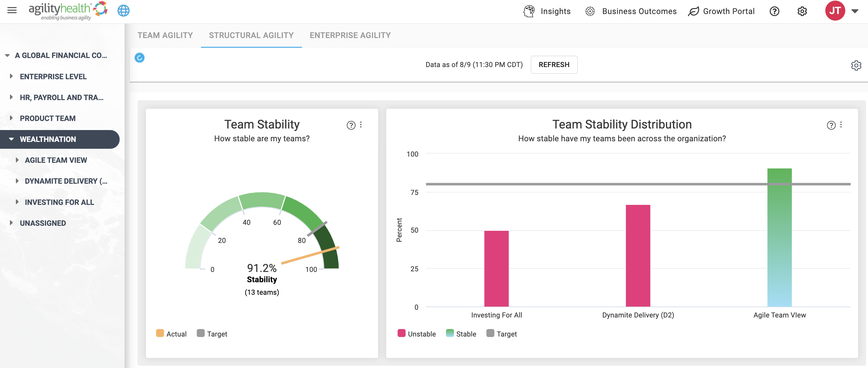Click the globe language icon

pos(123,11)
